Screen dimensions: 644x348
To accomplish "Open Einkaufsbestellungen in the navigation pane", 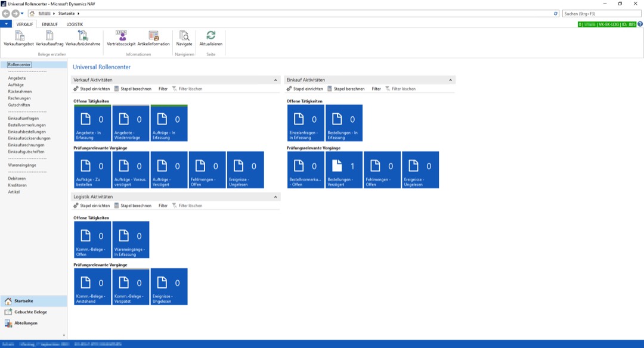I will [27, 132].
